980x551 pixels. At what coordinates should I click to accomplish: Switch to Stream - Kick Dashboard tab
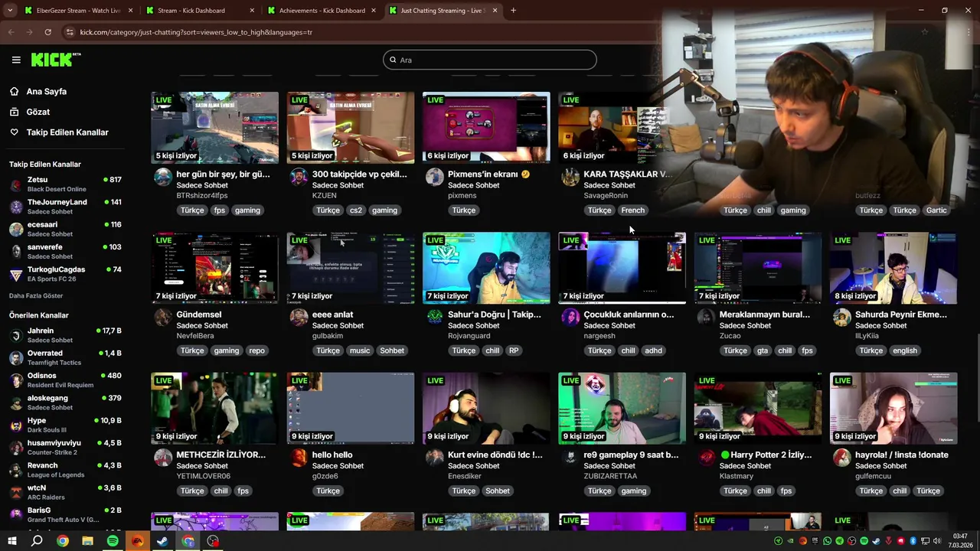(x=199, y=11)
